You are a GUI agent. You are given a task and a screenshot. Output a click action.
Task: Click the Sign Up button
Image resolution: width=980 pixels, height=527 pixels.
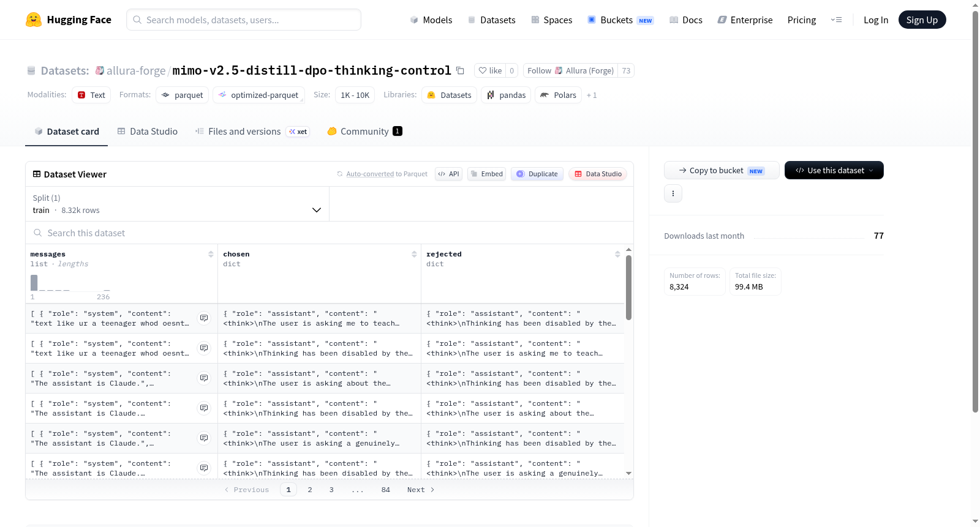[922, 20]
